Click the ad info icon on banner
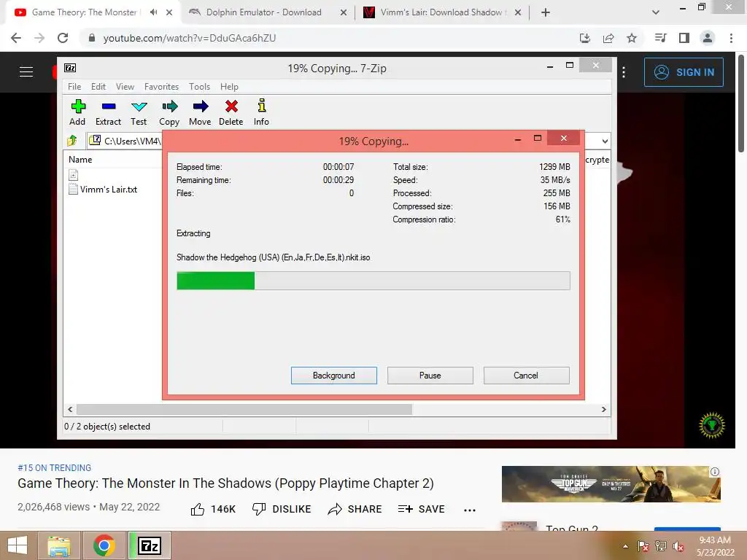Image resolution: width=747 pixels, height=560 pixels. (715, 472)
